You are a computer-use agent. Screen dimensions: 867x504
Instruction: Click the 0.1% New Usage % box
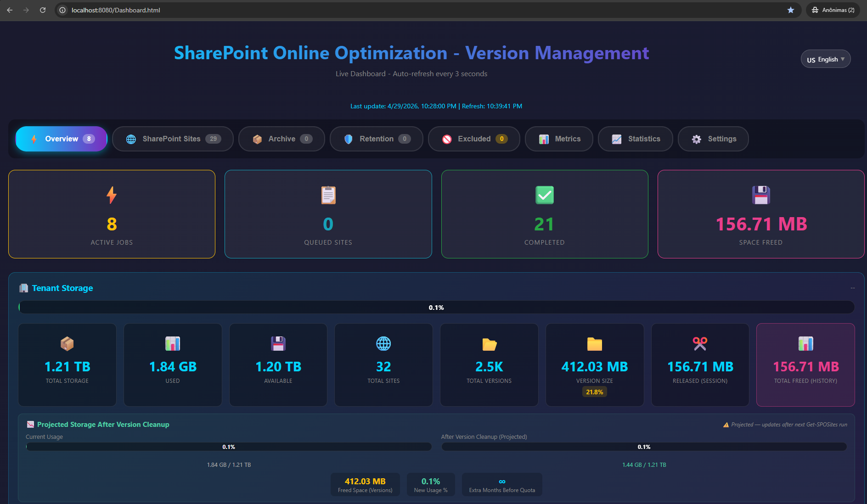[x=431, y=485]
